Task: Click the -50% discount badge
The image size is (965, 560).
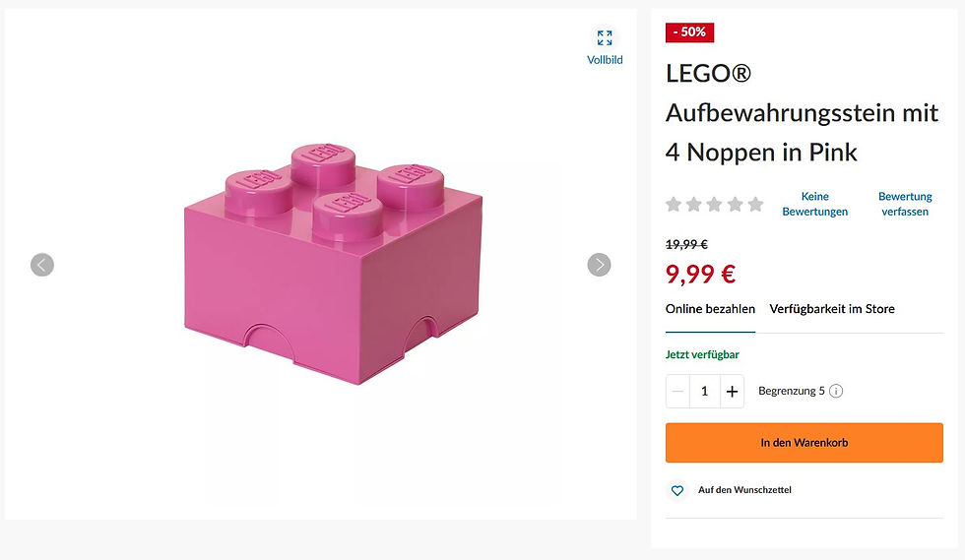Action: (x=689, y=32)
